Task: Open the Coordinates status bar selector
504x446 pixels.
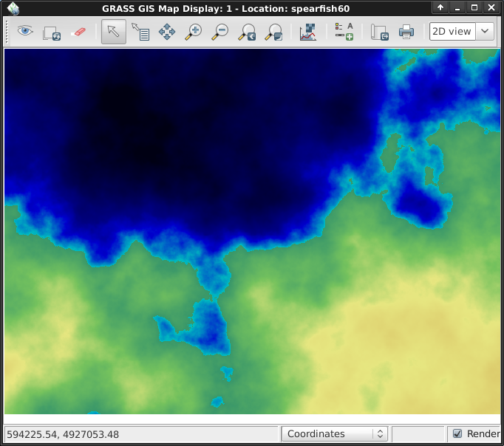Action: (335, 434)
